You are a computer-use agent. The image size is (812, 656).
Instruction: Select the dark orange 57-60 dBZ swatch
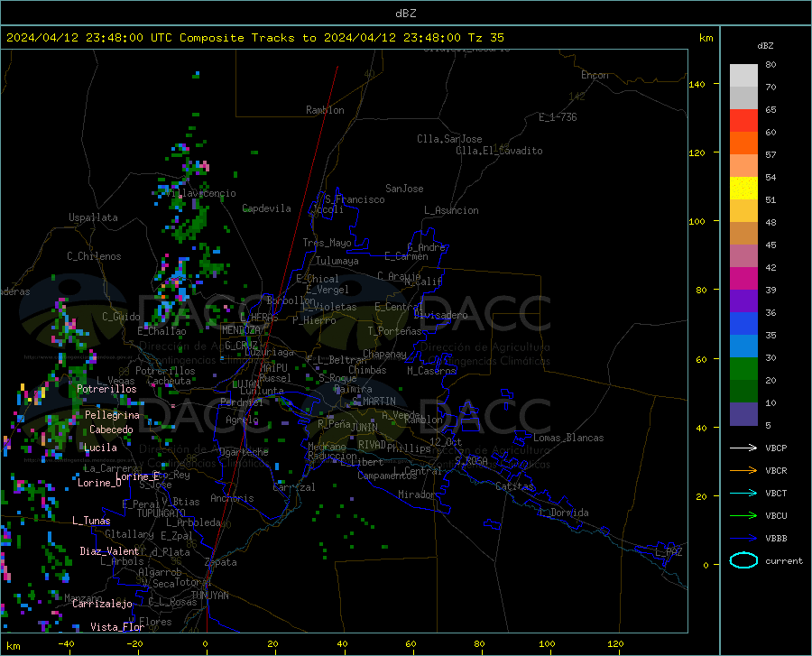(743, 143)
